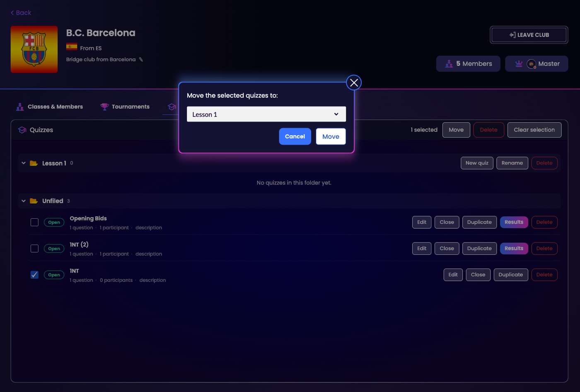Open the Classes & Members tab

pyautogui.click(x=49, y=107)
